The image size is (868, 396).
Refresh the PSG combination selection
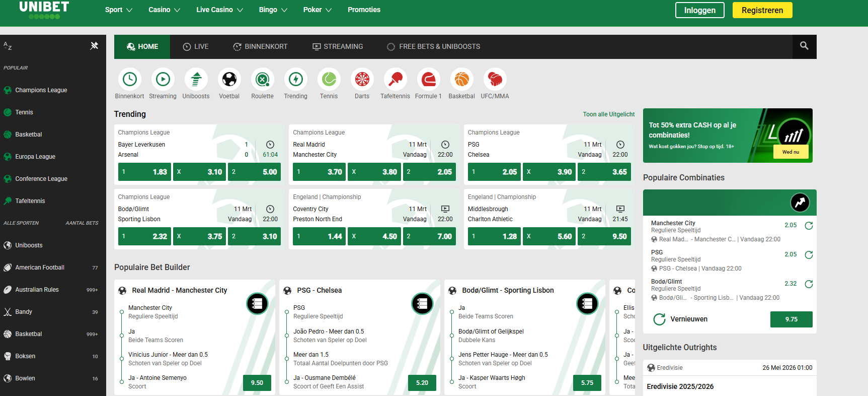(809, 255)
